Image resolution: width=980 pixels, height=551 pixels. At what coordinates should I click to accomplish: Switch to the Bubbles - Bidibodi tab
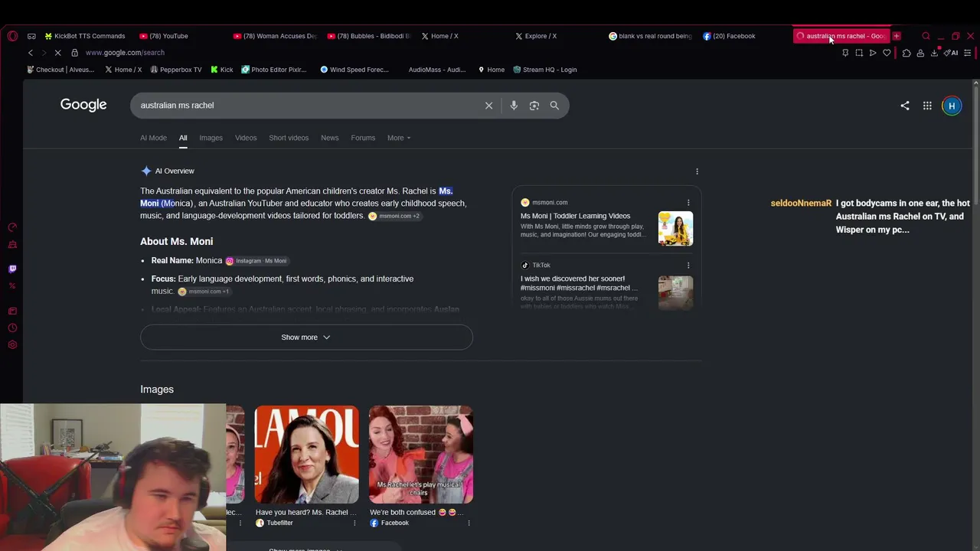pos(370,36)
